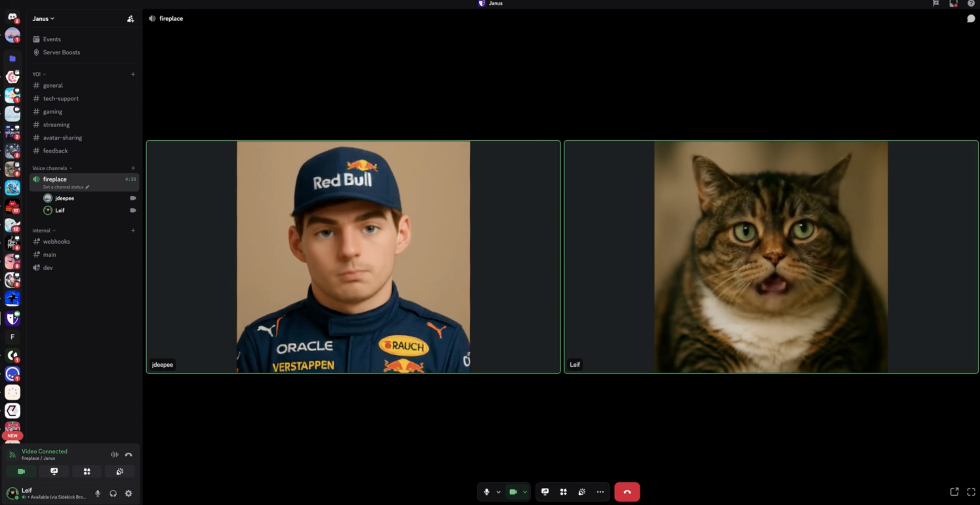
Task: Open the Activities launcher in call bar
Action: coord(563,492)
